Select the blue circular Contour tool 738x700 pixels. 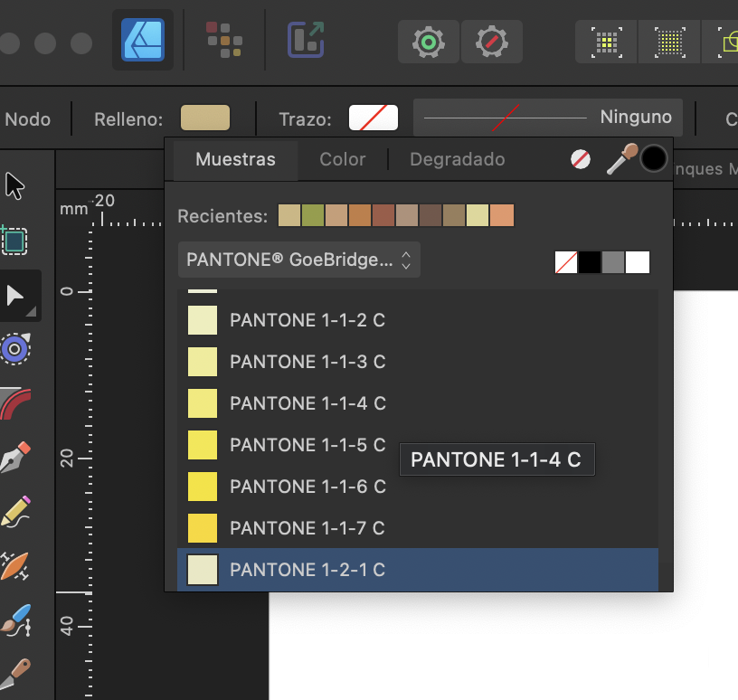15,349
